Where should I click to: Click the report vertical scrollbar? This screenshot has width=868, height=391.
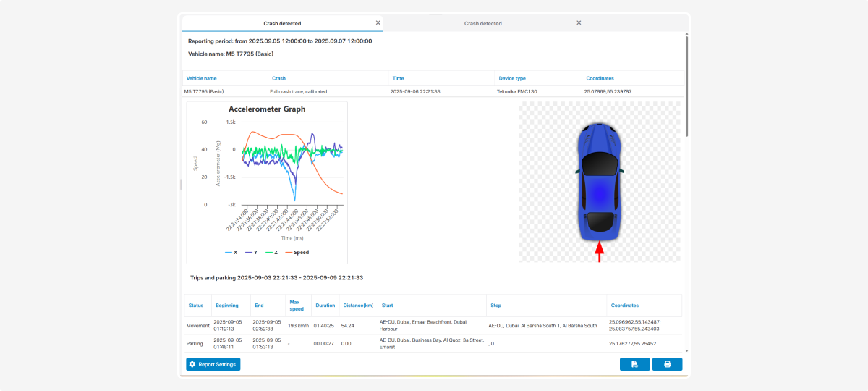click(686, 87)
